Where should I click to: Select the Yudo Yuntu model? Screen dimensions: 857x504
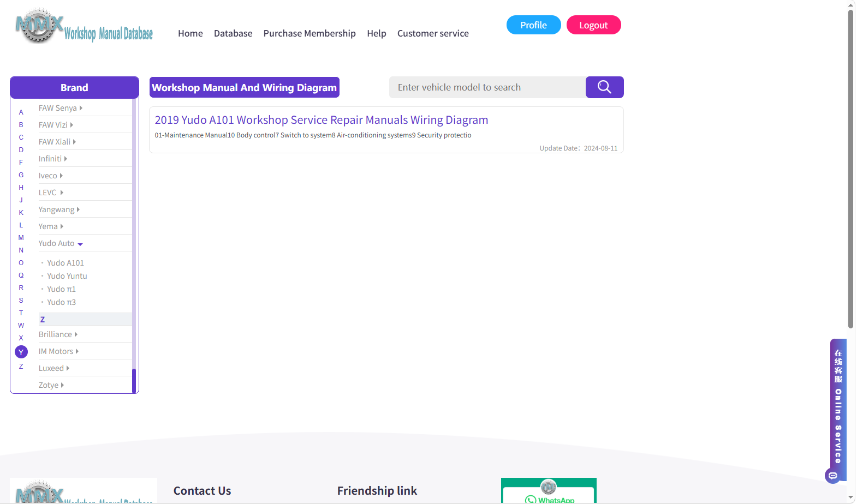pos(67,276)
